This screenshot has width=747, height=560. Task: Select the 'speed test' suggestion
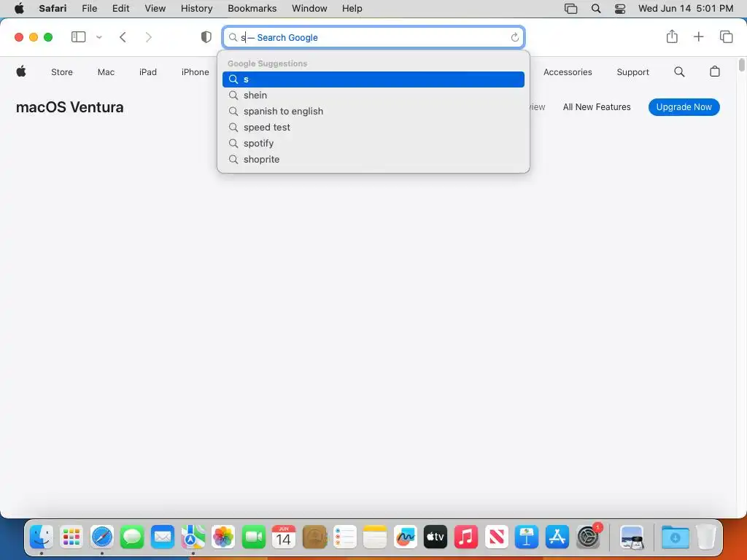pyautogui.click(x=373, y=127)
